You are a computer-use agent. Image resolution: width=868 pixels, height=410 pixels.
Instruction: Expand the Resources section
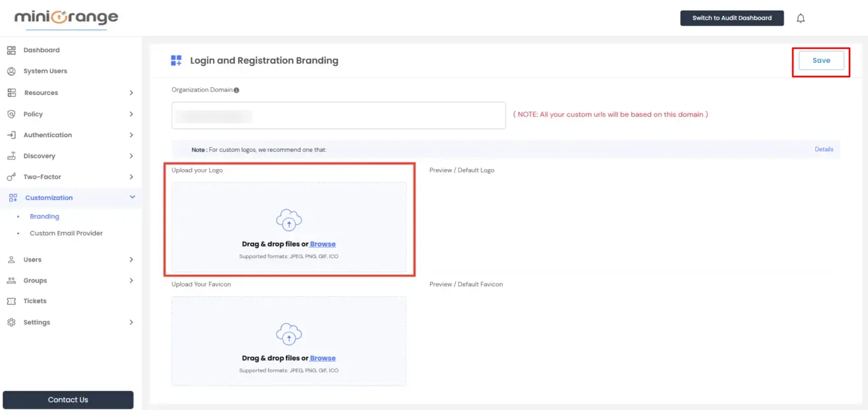pyautogui.click(x=42, y=92)
